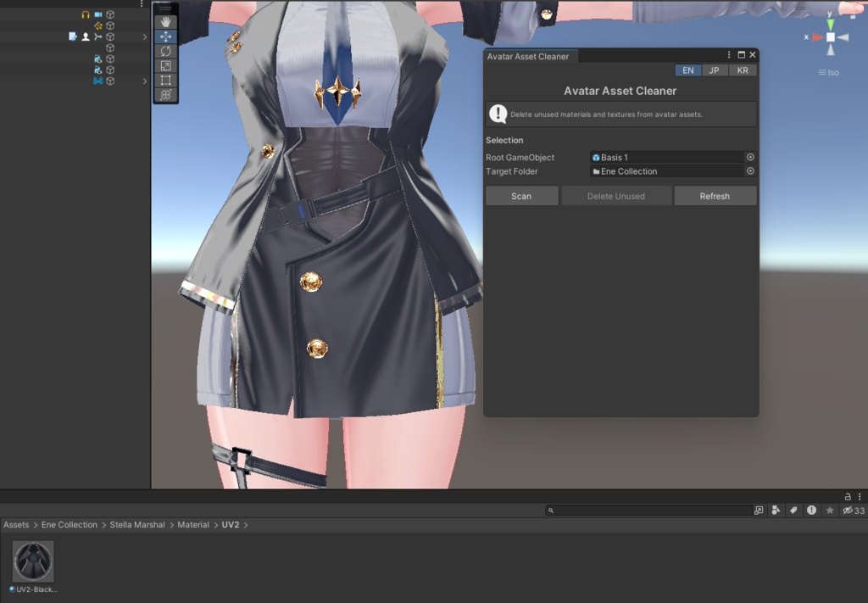Expand the chevron after UV2 breadcrumb
868x603 pixels.
(x=246, y=525)
